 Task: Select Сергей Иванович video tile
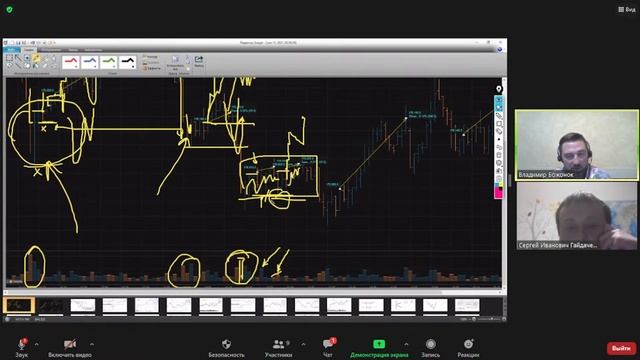pos(577,216)
